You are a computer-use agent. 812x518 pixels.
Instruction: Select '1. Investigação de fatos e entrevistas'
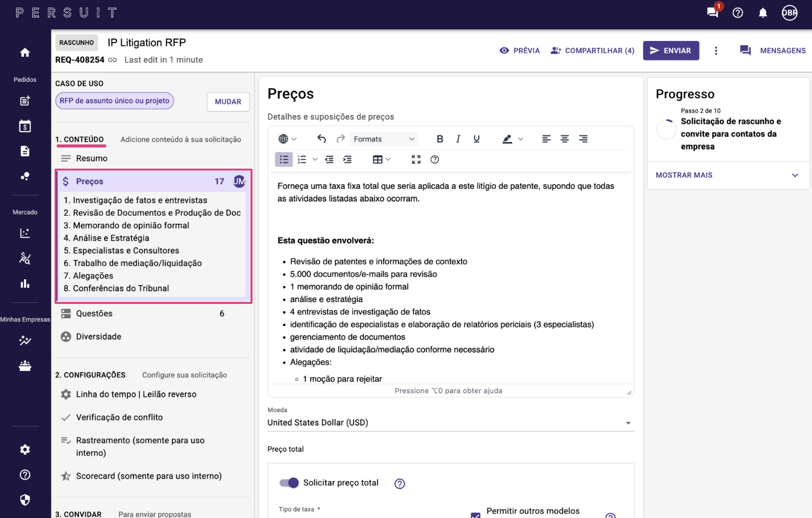click(x=135, y=200)
